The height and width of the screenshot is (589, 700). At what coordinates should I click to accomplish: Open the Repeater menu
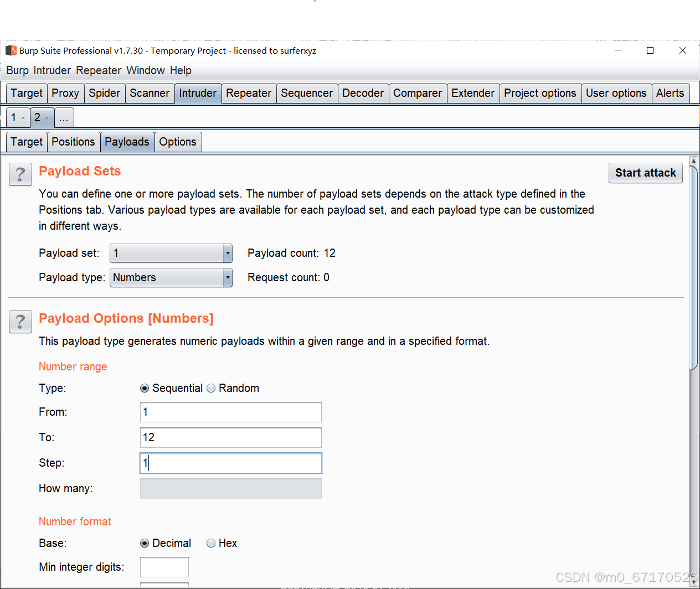point(99,70)
